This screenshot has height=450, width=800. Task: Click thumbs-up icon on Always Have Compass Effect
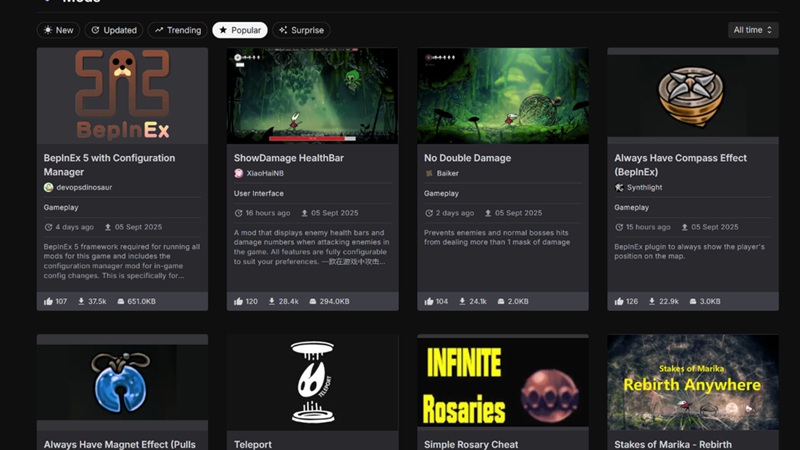click(619, 301)
